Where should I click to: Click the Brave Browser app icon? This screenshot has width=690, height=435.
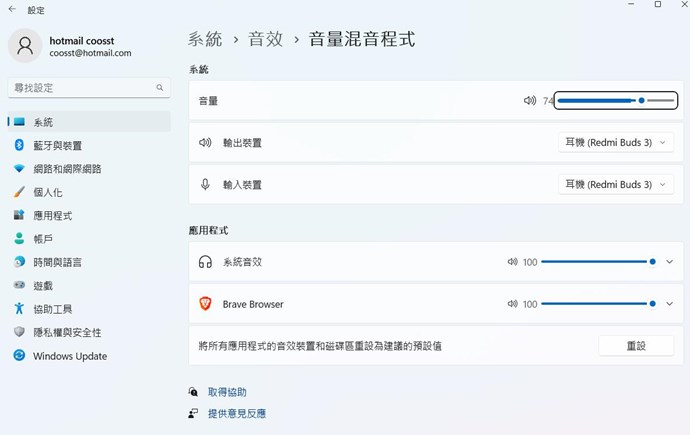[205, 304]
